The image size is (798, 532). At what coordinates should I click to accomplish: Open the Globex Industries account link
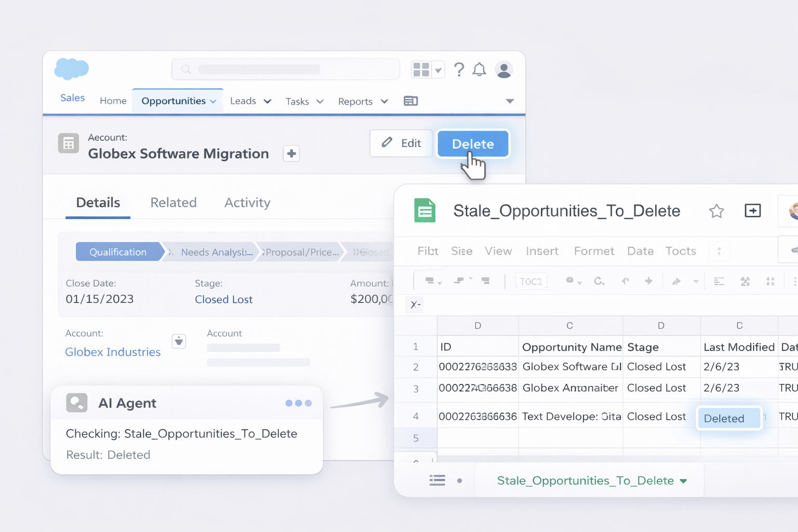click(113, 352)
